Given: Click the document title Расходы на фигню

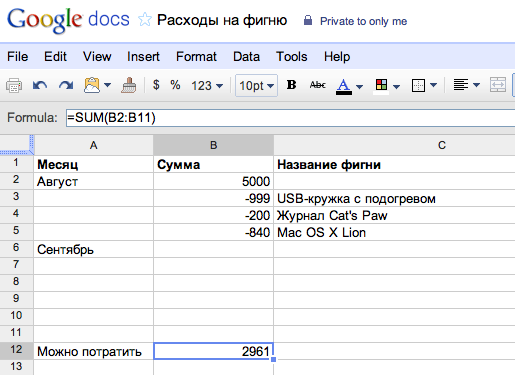Looking at the screenshot, I should pyautogui.click(x=222, y=20).
